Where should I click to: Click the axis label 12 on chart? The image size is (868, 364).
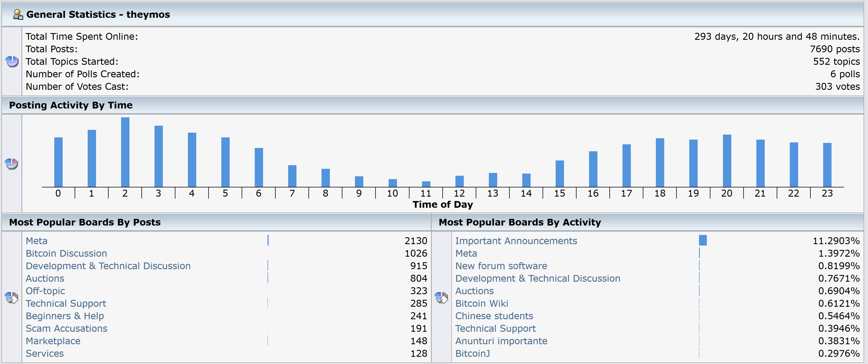tap(459, 193)
